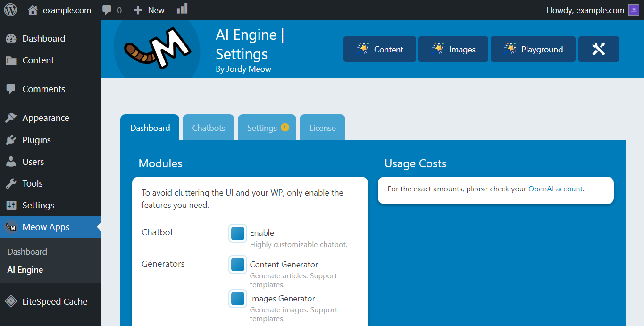Open the site via the home icon
This screenshot has width=644, height=326.
tap(32, 9)
